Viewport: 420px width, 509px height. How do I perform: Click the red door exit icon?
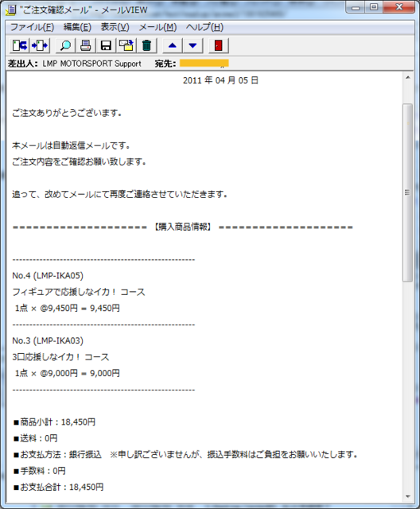pos(219,45)
